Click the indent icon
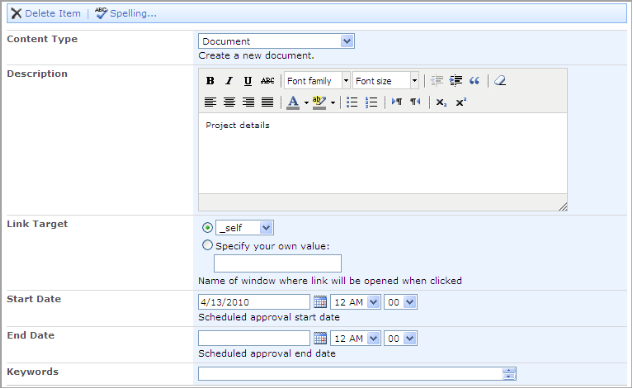633x389 pixels. (x=456, y=81)
